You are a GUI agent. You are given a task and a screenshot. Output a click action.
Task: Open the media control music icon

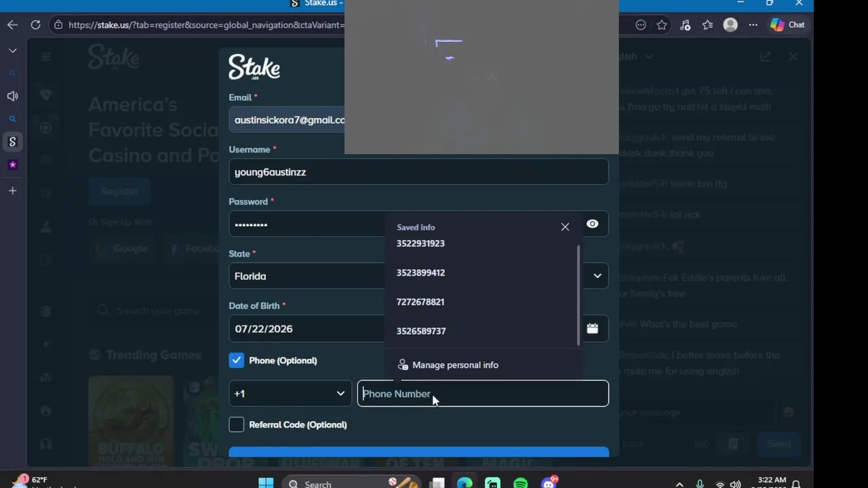685,25
